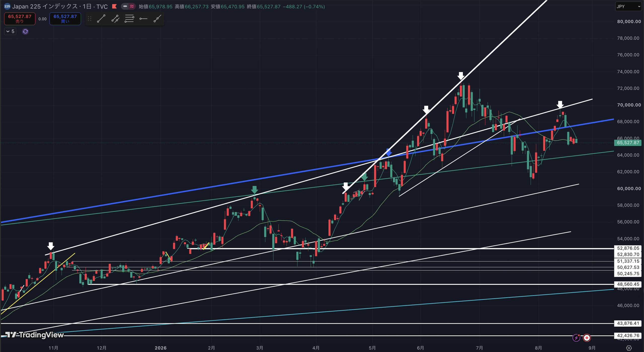
Task: Click the 終値 close value 65,527.87
Action: (x=269, y=7)
